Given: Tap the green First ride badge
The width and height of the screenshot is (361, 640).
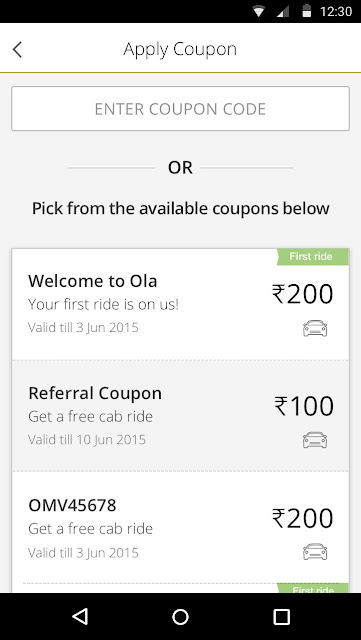Looking at the screenshot, I should point(312,257).
